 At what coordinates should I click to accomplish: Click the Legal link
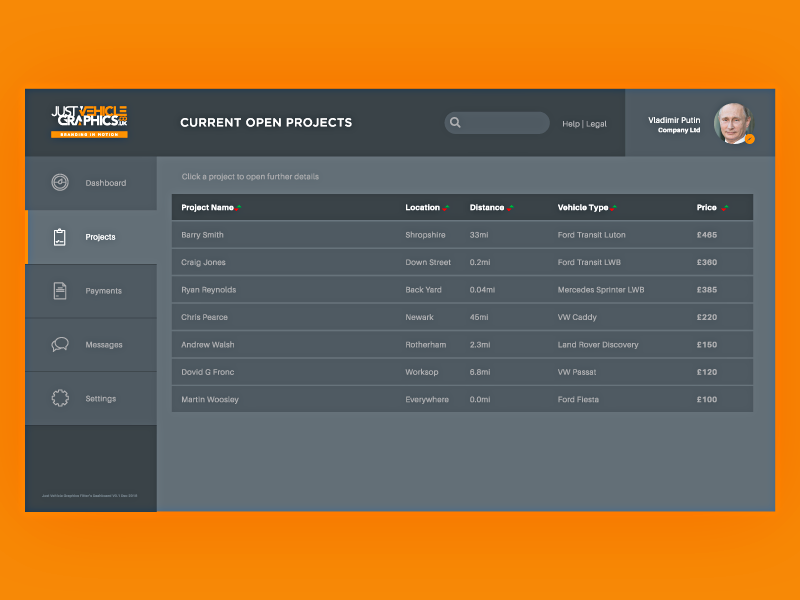(x=595, y=123)
